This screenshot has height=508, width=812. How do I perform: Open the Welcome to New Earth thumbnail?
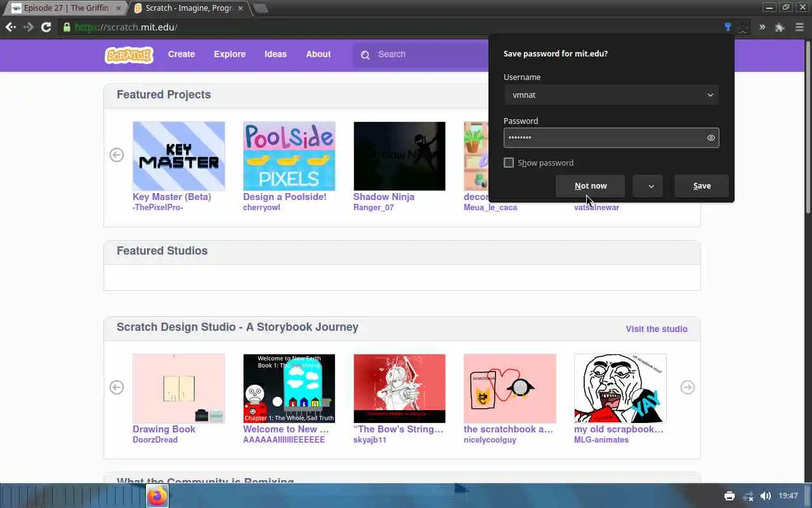pos(289,389)
